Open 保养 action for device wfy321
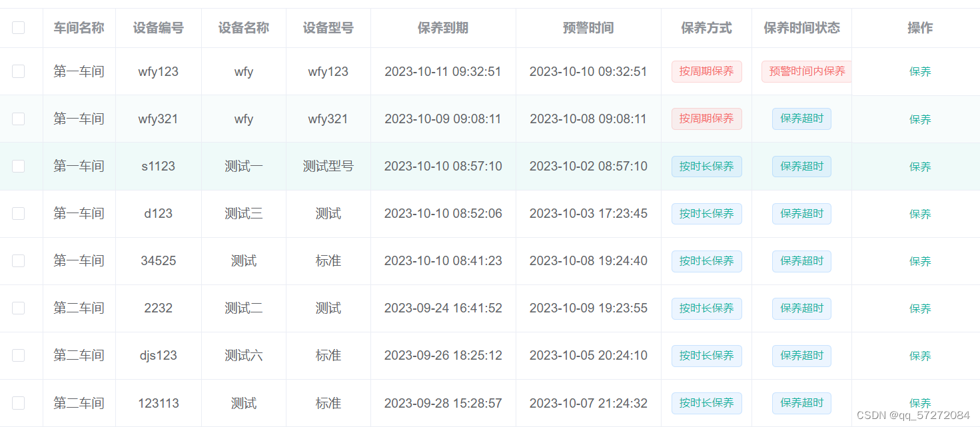The width and height of the screenshot is (980, 427). pos(920,119)
